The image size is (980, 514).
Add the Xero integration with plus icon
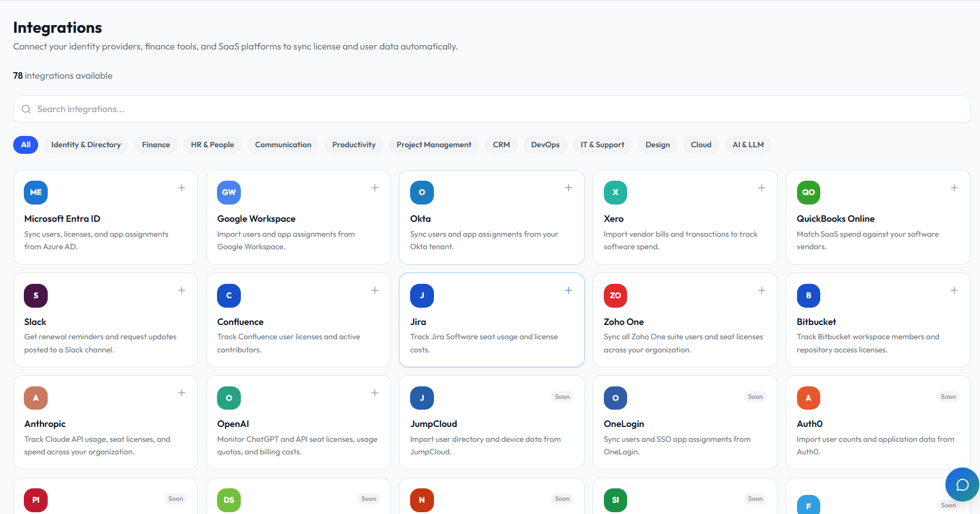(x=762, y=188)
